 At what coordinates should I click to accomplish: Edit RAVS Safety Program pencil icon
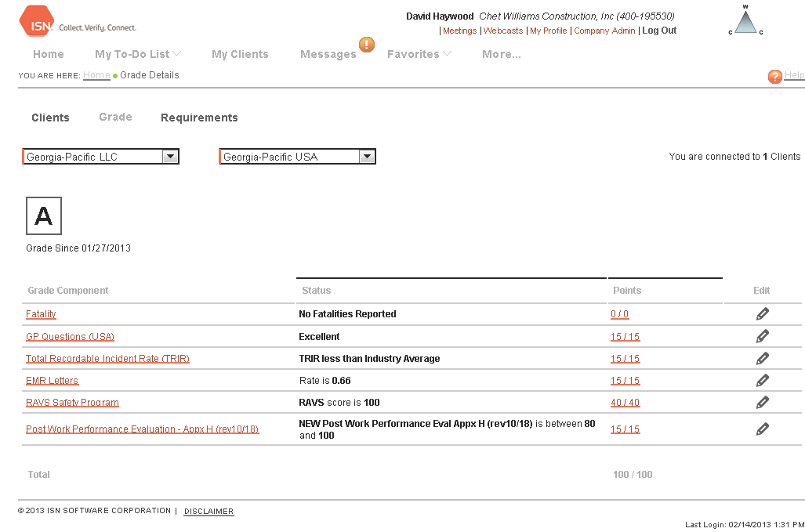pos(763,403)
